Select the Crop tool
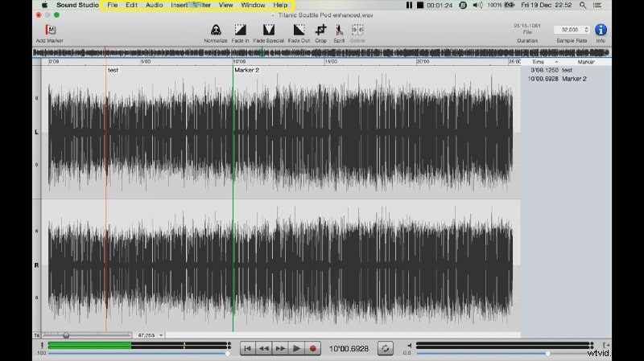The image size is (644, 361). (320, 30)
